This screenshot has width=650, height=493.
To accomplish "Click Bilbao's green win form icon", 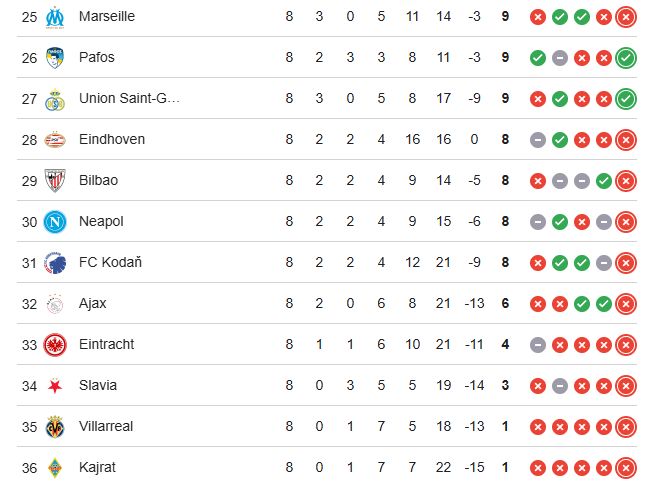I will tap(604, 181).
